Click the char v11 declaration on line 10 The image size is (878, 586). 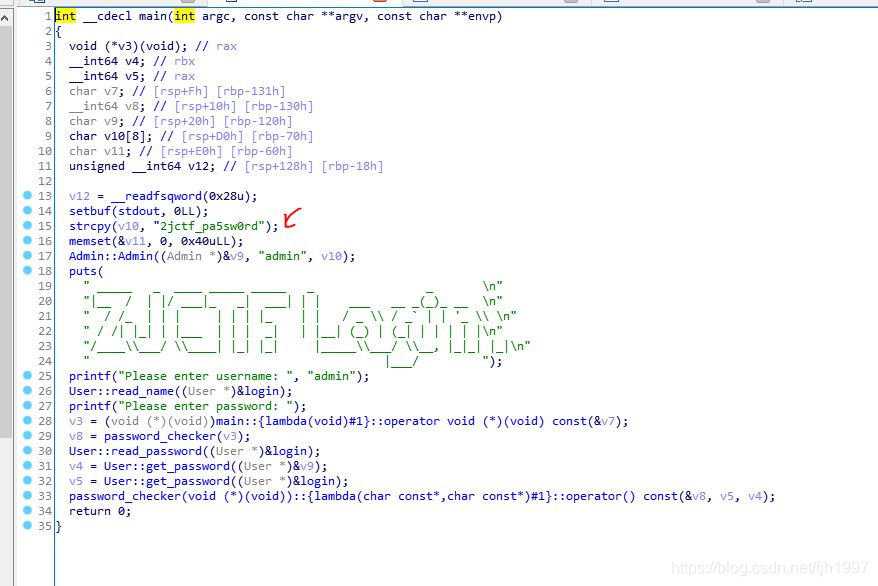(x=100, y=151)
